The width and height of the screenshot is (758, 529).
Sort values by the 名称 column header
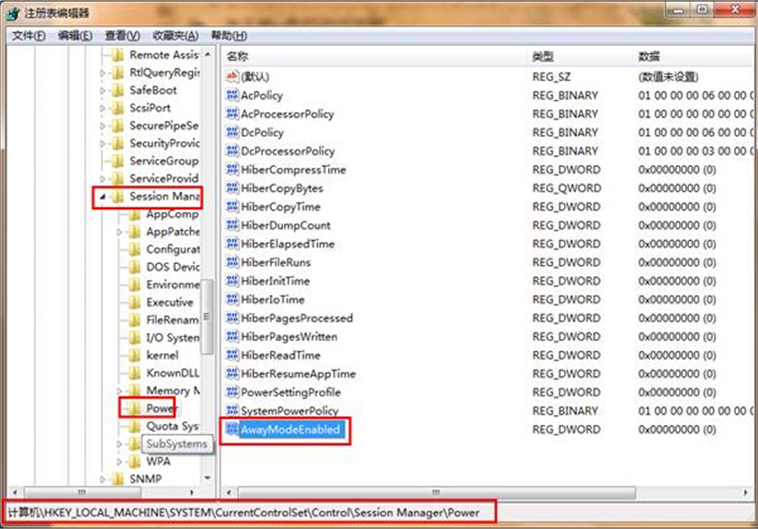pos(238,56)
